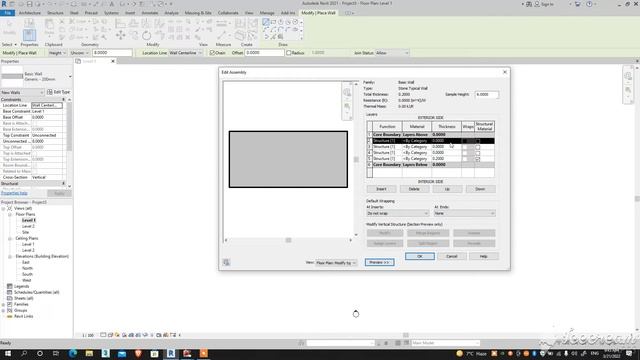Click the Properties panel vertical scrollbar
Image resolution: width=640 pixels, height=360 pixels.
(x=69, y=127)
